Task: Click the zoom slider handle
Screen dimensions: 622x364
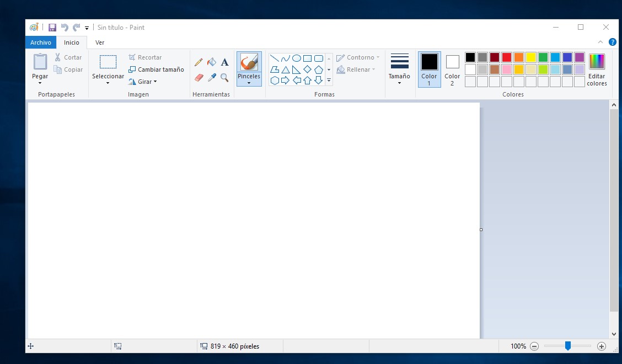Action: point(567,346)
